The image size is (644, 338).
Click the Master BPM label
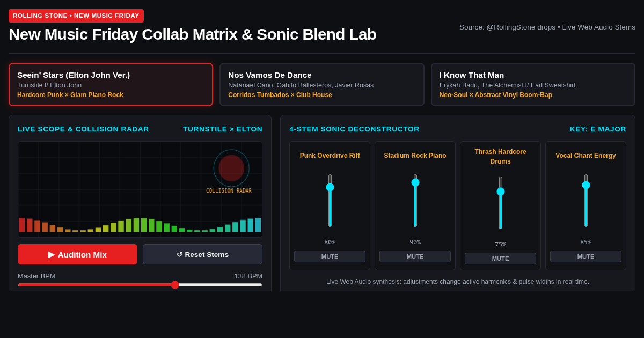click(36, 276)
